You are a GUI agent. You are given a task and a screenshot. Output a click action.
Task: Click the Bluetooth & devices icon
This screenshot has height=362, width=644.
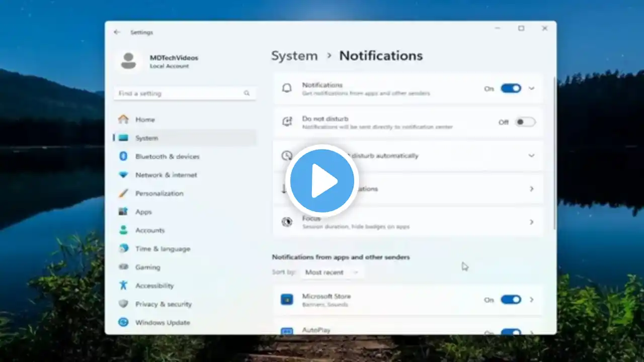pos(123,156)
